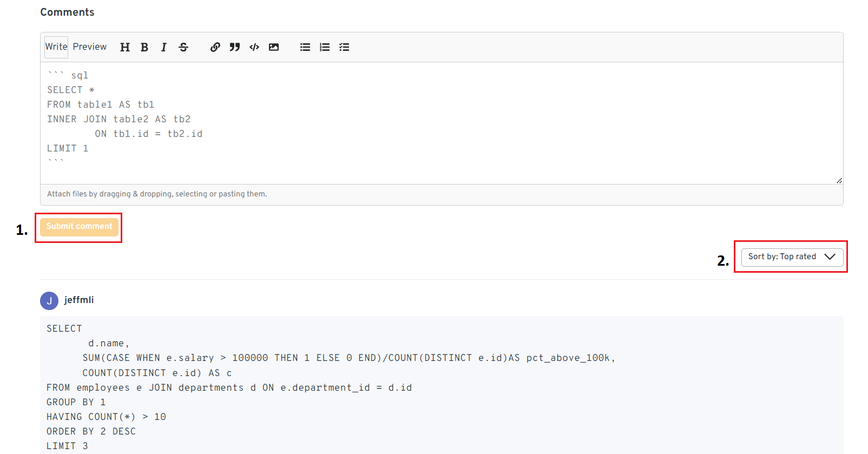Switch to the Write tab
The width and height of the screenshot is (868, 454).
pyautogui.click(x=56, y=47)
